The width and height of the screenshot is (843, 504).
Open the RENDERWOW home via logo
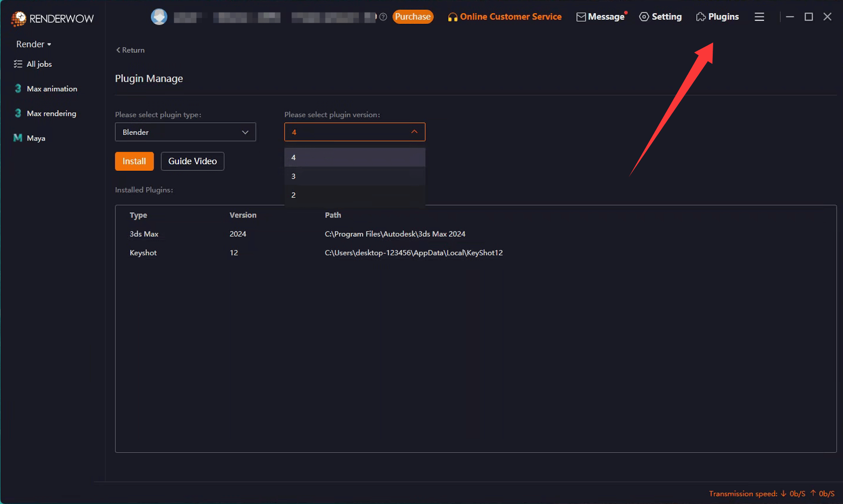tap(51, 19)
